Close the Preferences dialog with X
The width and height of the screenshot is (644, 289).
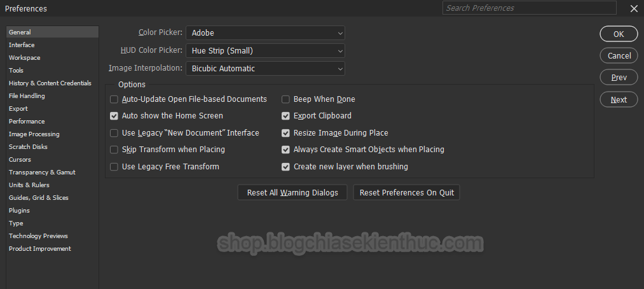click(634, 9)
